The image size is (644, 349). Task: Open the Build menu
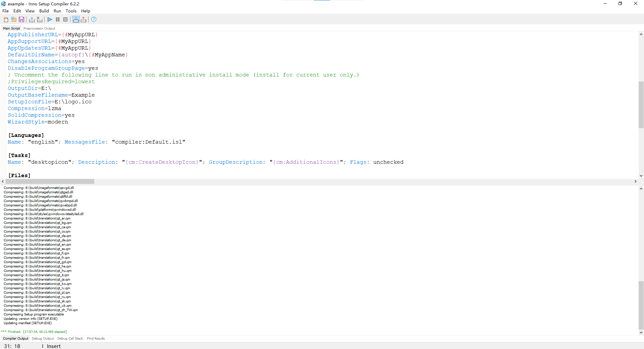[44, 11]
